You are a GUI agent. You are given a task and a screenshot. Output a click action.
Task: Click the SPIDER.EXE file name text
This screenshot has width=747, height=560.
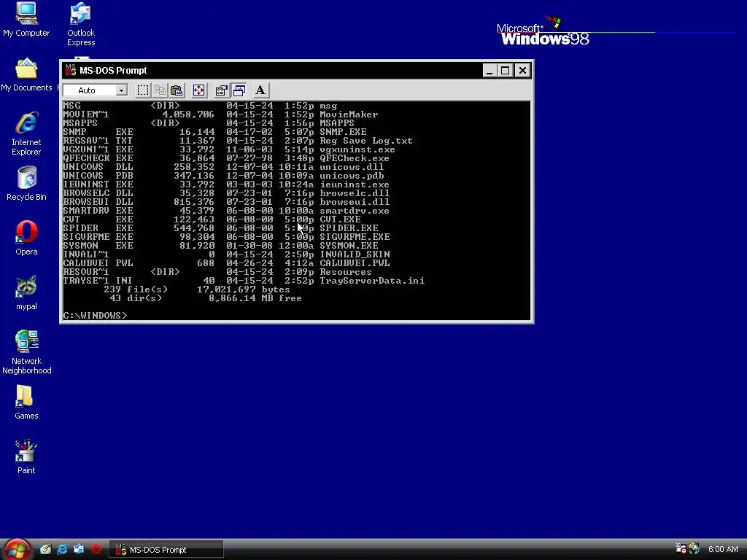[349, 228]
